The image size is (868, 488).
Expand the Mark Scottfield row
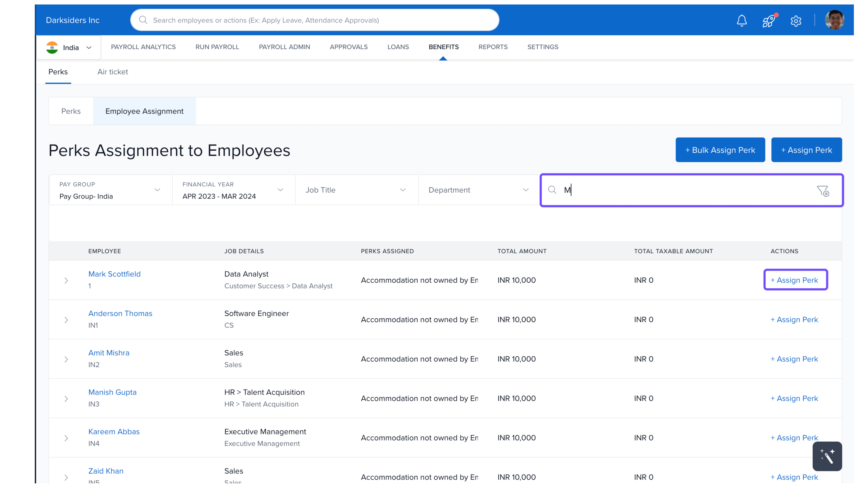coord(66,280)
